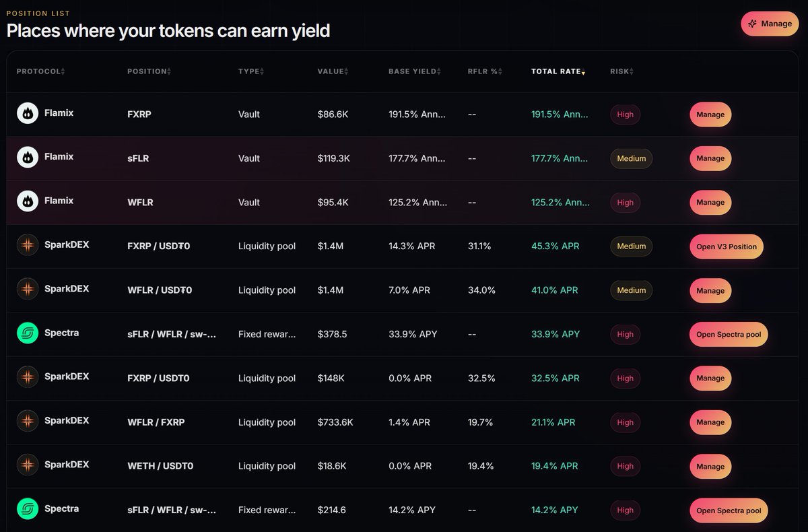
Task: Click the Medium risk badge in sFLR row
Action: click(632, 158)
